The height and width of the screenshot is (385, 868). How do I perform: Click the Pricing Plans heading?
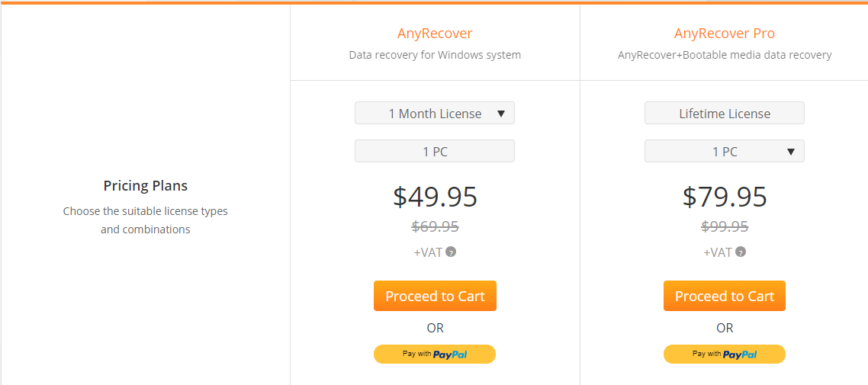point(146,186)
